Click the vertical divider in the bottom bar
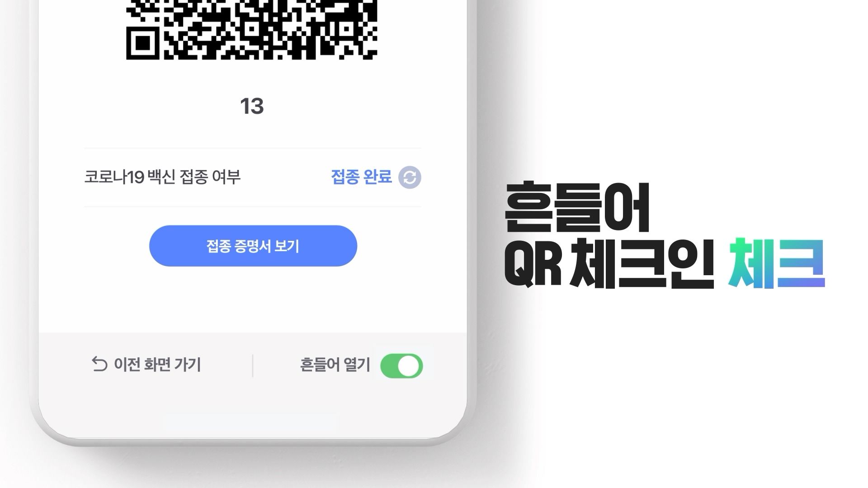 click(x=252, y=366)
